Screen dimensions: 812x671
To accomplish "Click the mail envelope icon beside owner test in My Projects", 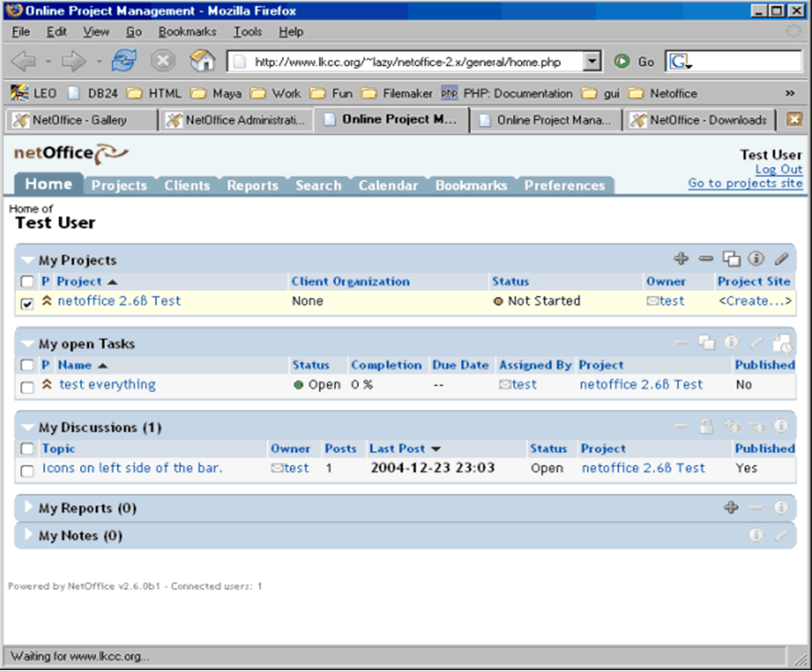I will [x=653, y=302].
